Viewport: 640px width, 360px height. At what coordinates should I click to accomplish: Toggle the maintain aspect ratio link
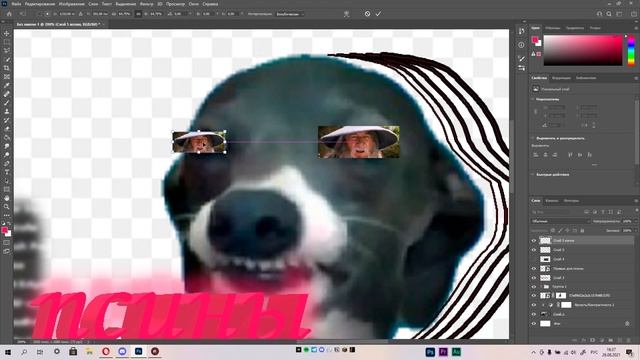(138, 14)
